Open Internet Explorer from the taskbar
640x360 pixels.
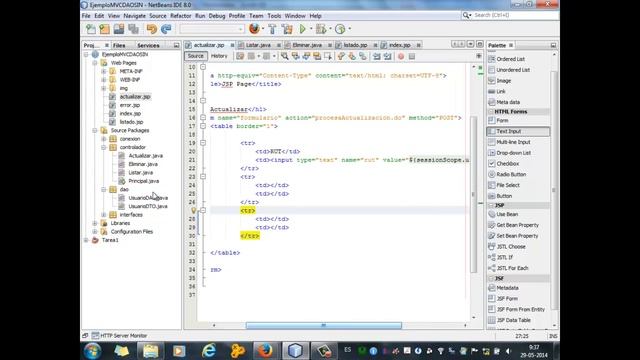point(209,350)
